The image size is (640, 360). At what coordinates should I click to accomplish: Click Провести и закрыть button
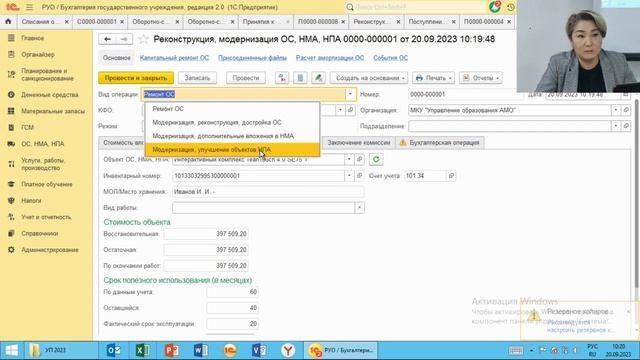coord(136,78)
